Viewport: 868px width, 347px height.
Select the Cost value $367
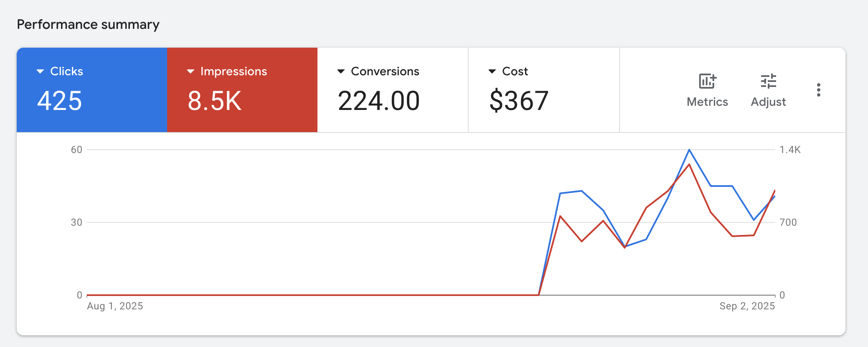tap(519, 101)
